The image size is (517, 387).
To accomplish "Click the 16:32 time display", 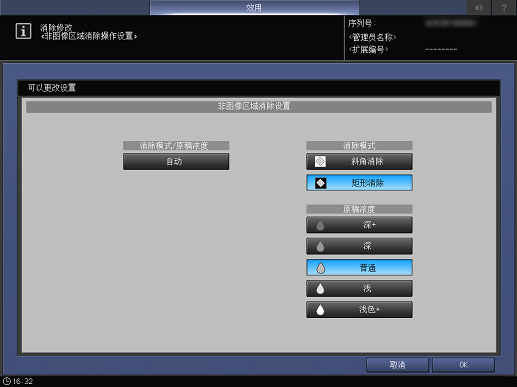I will 23,381.
